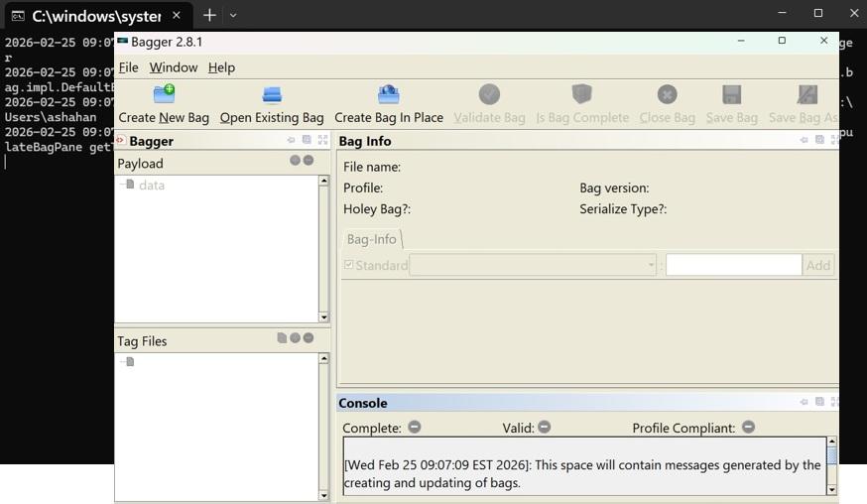Click Console scrollbar down arrow
The width and height of the screenshot is (867, 504).
[831, 490]
